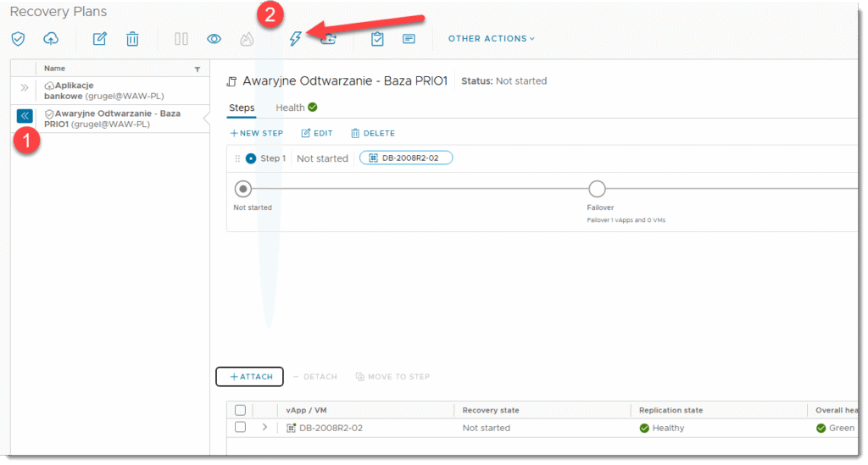Check the DB-2008R2-02 row checkbox

pos(240,428)
